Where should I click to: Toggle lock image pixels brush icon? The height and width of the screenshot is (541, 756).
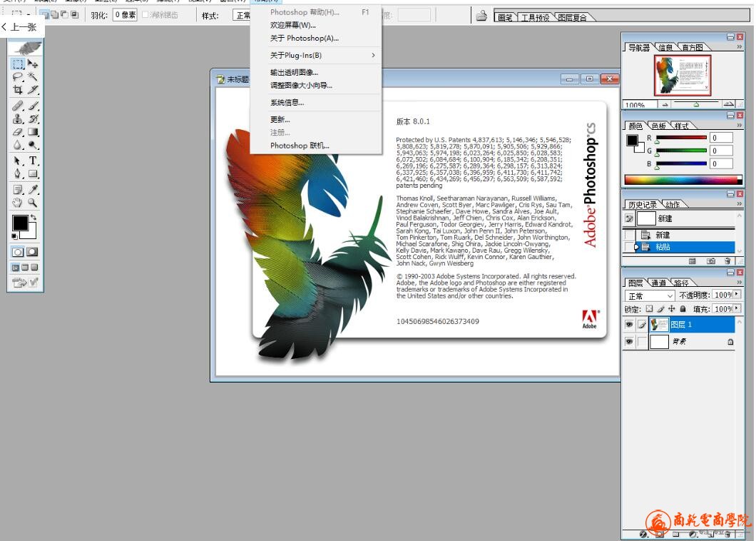pyautogui.click(x=660, y=309)
